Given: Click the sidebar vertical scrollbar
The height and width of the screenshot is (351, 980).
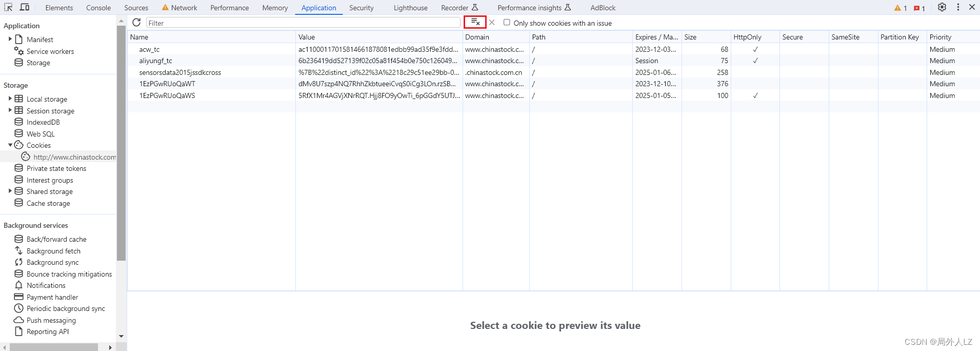Looking at the screenshot, I should pyautogui.click(x=121, y=143).
